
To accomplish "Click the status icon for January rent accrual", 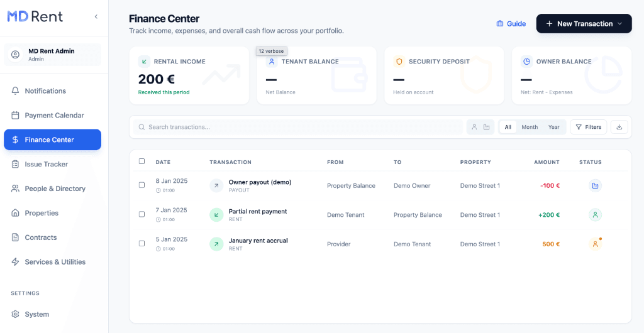I will [x=595, y=244].
